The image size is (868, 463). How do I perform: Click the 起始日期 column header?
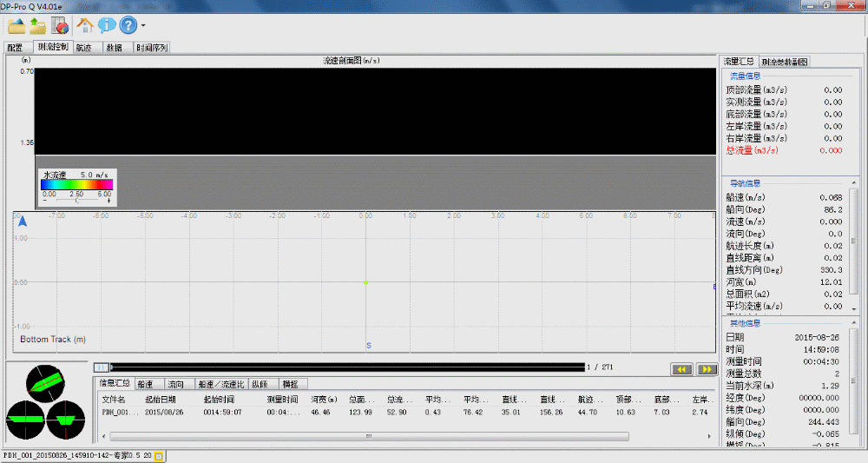[x=161, y=400]
